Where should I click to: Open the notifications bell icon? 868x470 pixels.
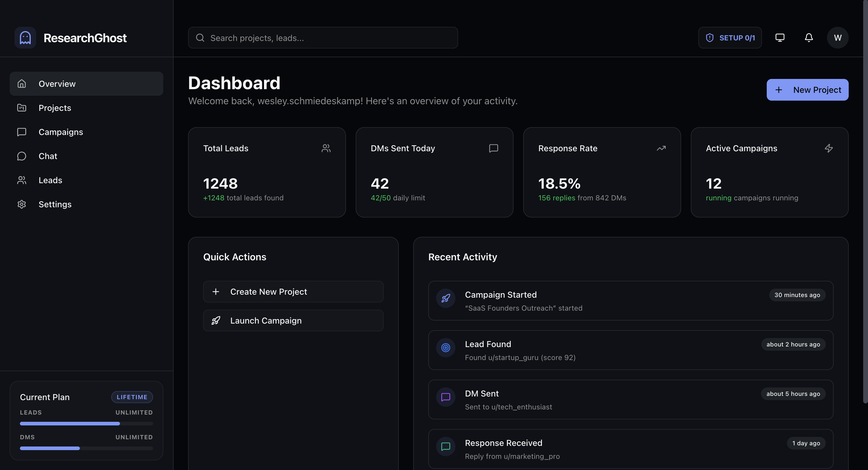pos(809,37)
